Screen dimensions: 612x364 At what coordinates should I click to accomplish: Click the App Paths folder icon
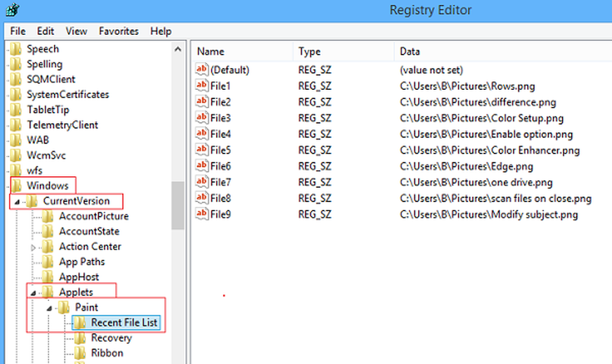[48, 262]
